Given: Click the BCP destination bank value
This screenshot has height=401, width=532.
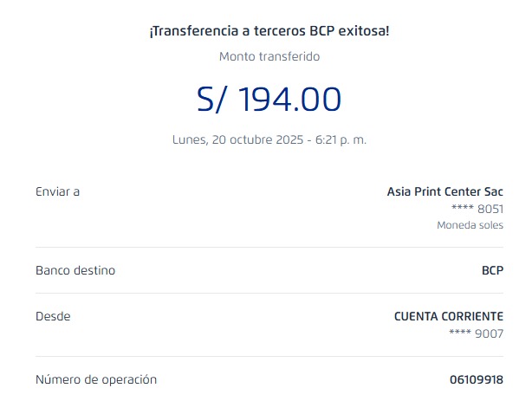Looking at the screenshot, I should point(492,270).
